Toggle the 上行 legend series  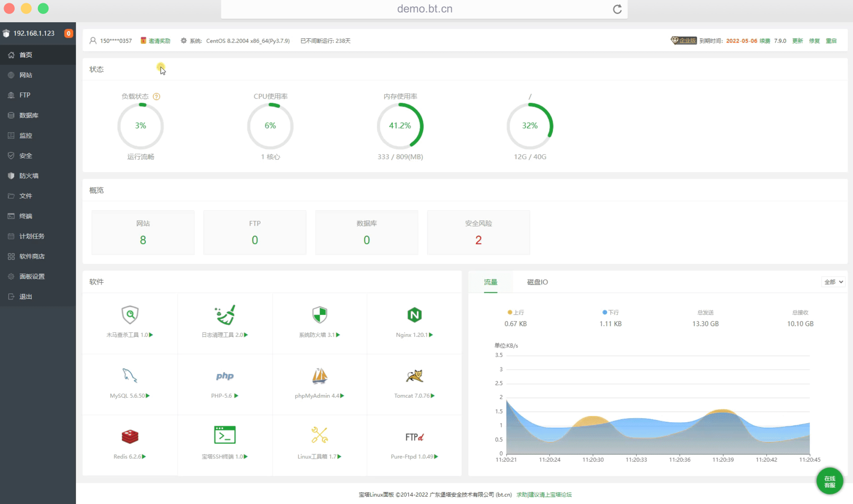click(x=515, y=313)
